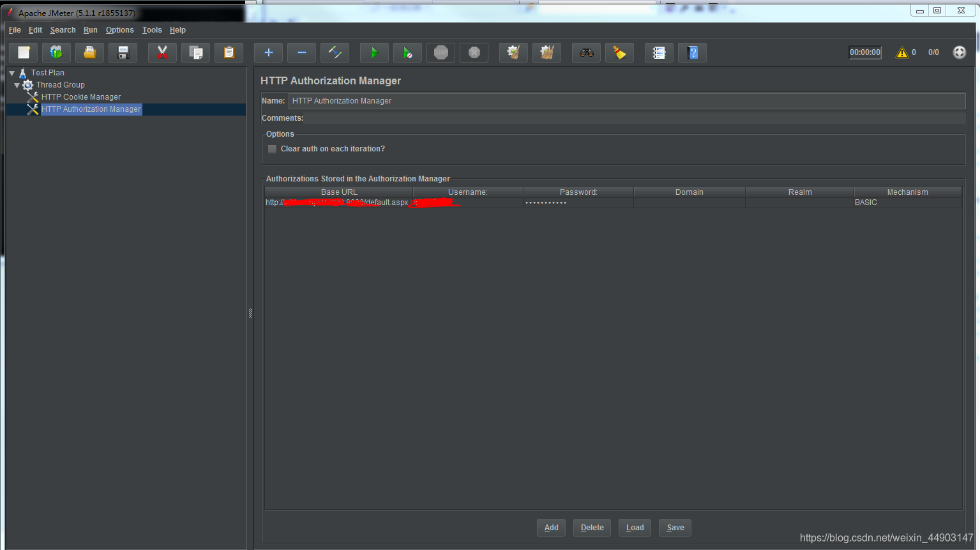
Task: Click the Realm column header
Action: (800, 192)
